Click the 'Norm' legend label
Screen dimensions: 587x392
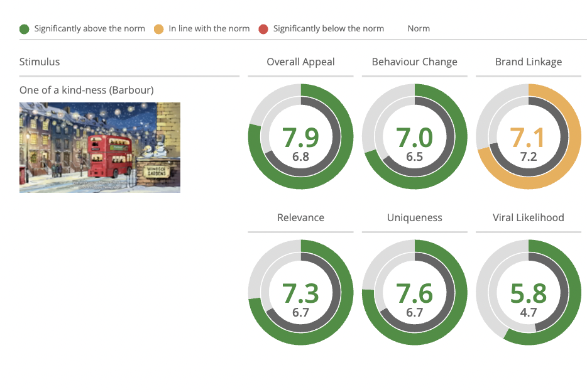tap(419, 29)
